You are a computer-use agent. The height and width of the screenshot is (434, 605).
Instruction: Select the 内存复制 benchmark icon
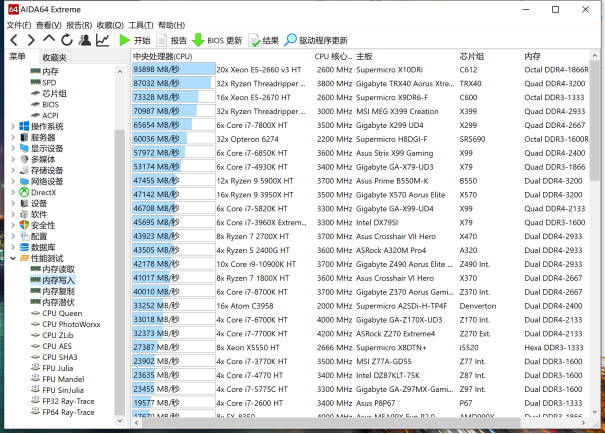click(35, 291)
